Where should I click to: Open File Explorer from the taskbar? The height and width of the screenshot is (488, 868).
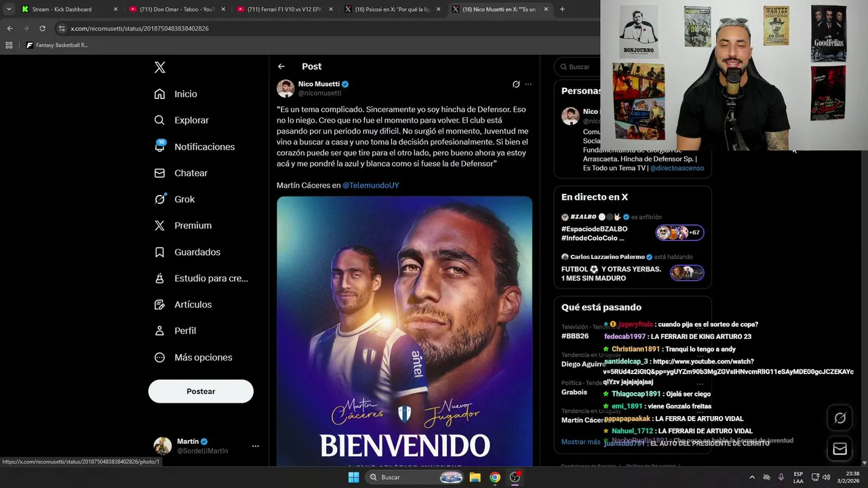coord(475,477)
